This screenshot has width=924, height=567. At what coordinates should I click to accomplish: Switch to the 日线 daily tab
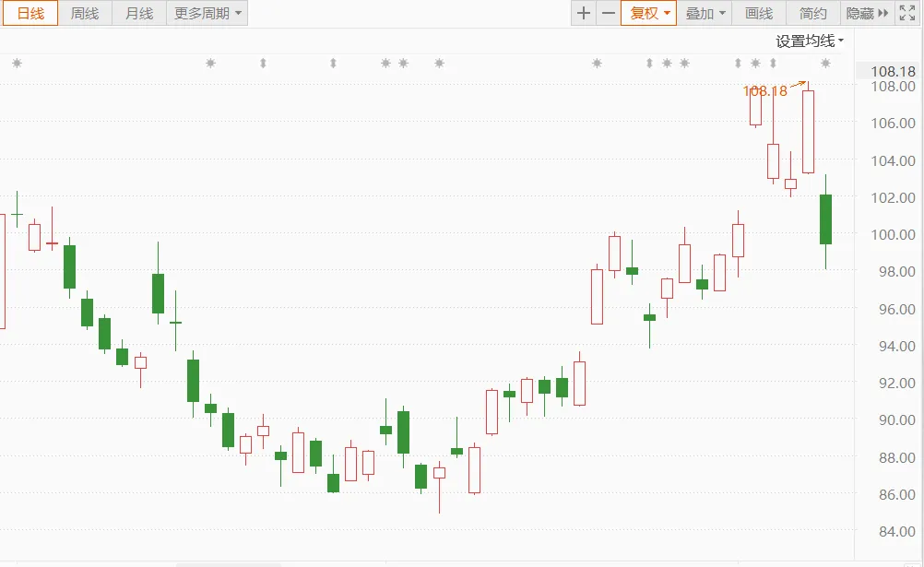[30, 13]
